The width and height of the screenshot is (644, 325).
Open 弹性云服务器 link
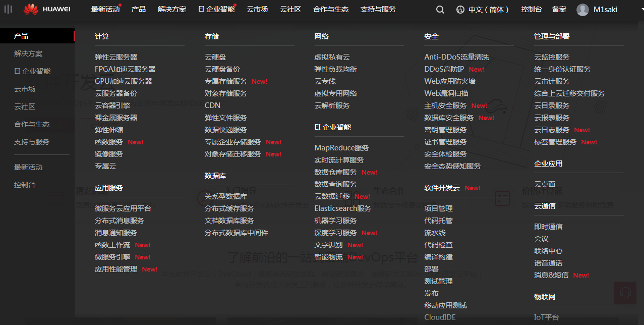coord(116,57)
